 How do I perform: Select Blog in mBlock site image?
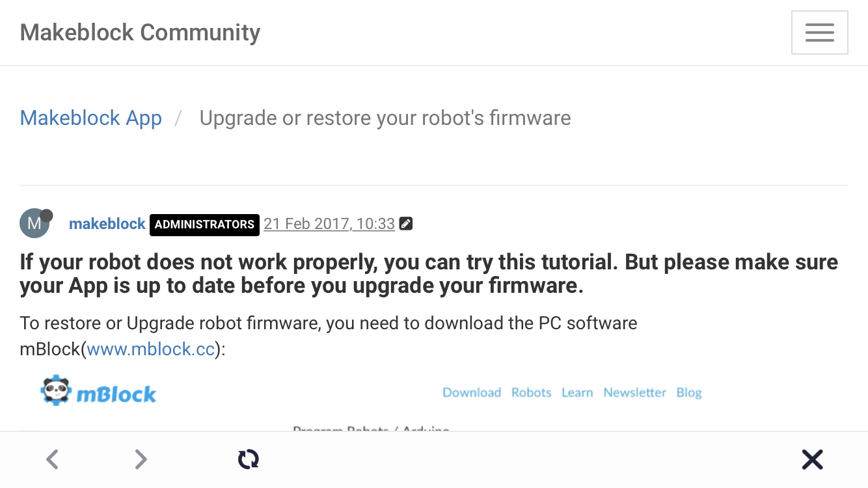(x=689, y=392)
